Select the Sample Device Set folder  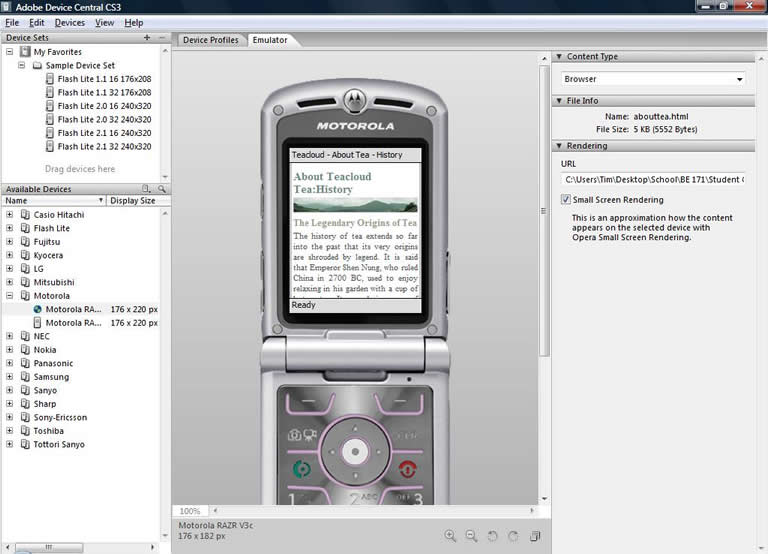74,65
